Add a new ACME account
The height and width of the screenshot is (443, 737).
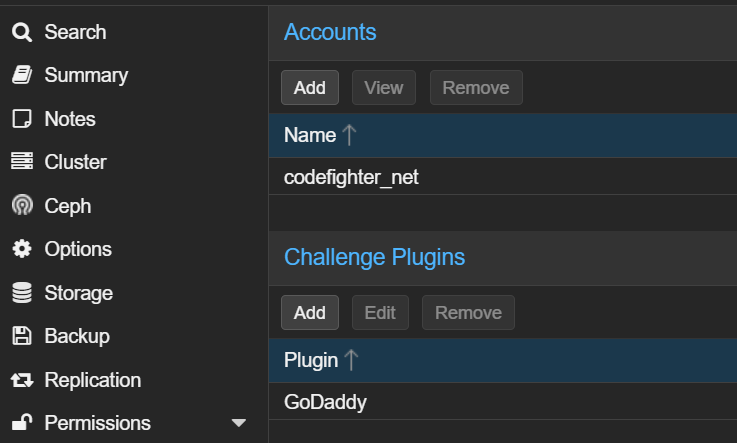click(x=310, y=88)
